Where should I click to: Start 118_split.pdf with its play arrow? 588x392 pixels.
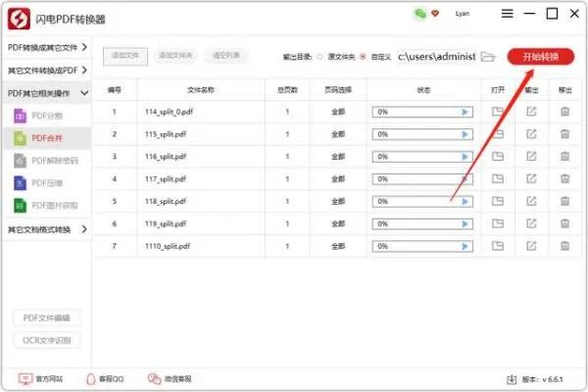coord(465,202)
